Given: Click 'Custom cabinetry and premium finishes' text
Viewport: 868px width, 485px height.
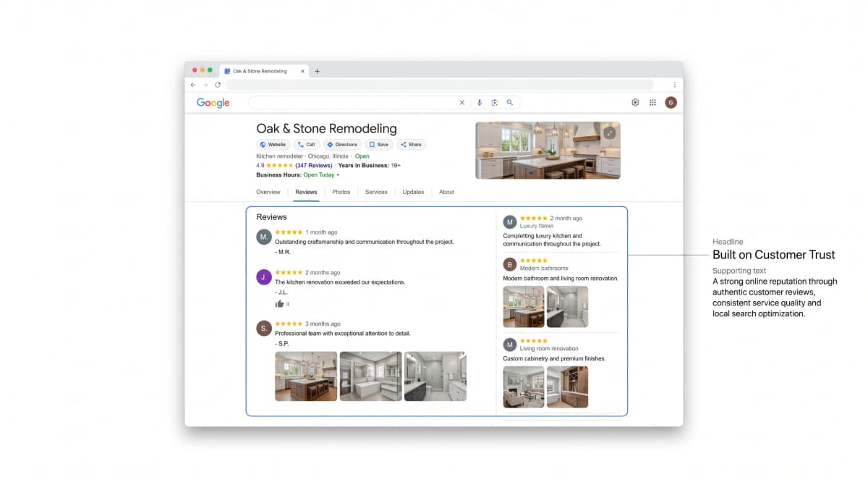Looking at the screenshot, I should pyautogui.click(x=554, y=359).
